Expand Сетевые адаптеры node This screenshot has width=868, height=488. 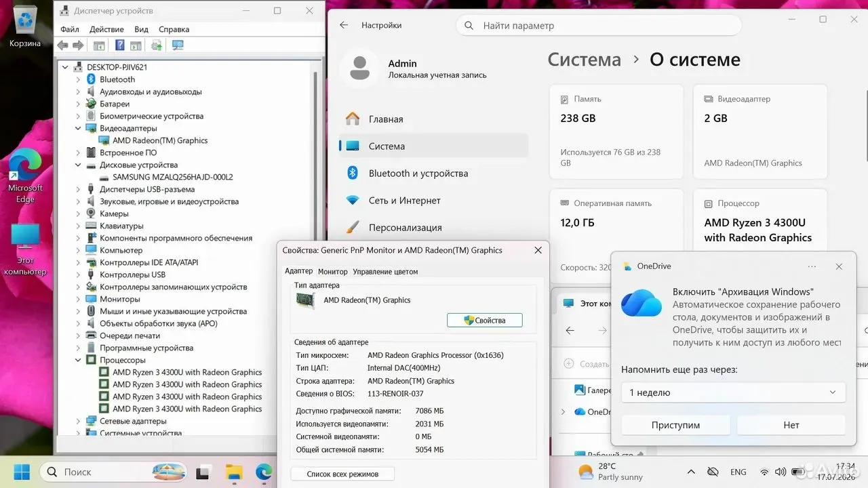[x=78, y=421]
